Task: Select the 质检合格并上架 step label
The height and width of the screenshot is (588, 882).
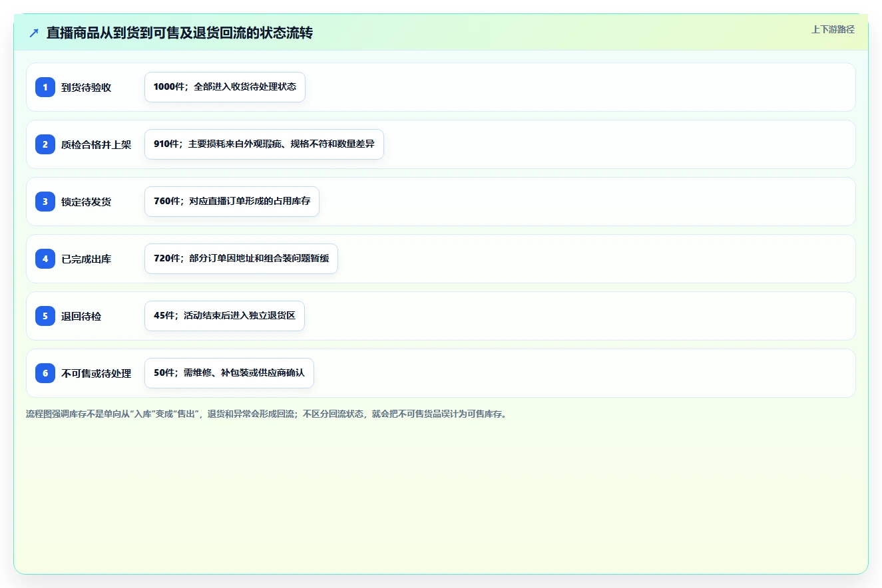Action: [96, 145]
